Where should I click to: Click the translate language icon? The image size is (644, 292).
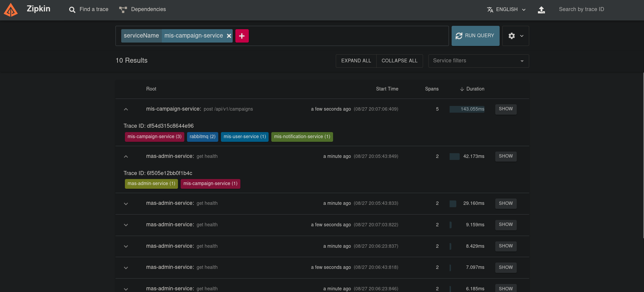[490, 10]
